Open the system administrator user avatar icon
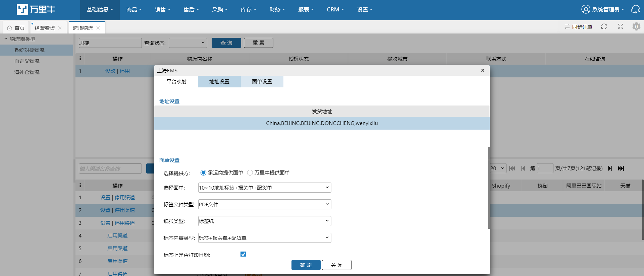The width and height of the screenshot is (644, 276). tap(586, 9)
